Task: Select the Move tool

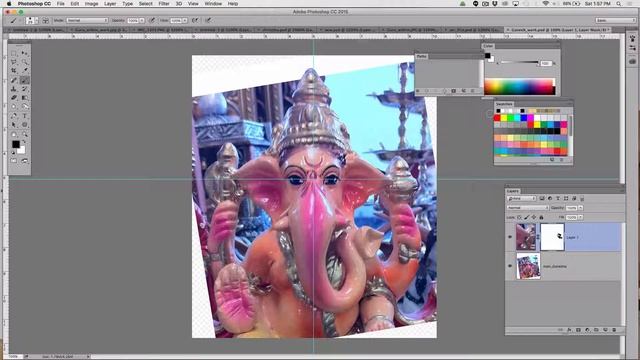Action: tap(24, 53)
